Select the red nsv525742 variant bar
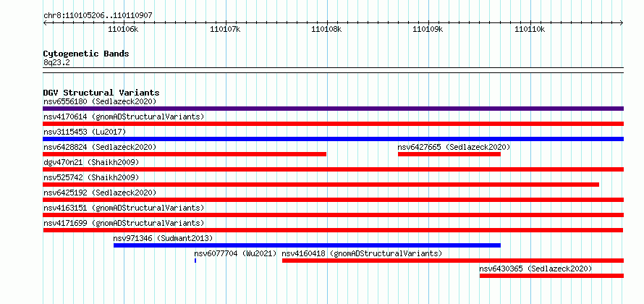 321,185
